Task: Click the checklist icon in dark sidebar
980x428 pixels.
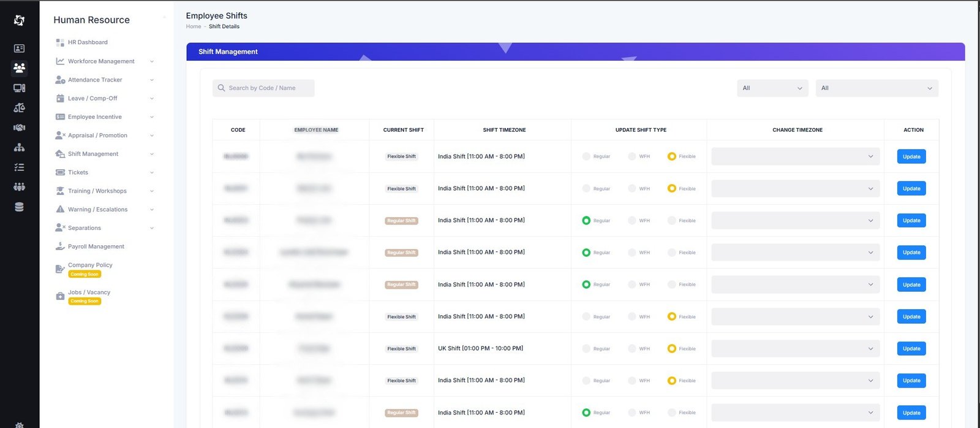Action: pos(19,167)
